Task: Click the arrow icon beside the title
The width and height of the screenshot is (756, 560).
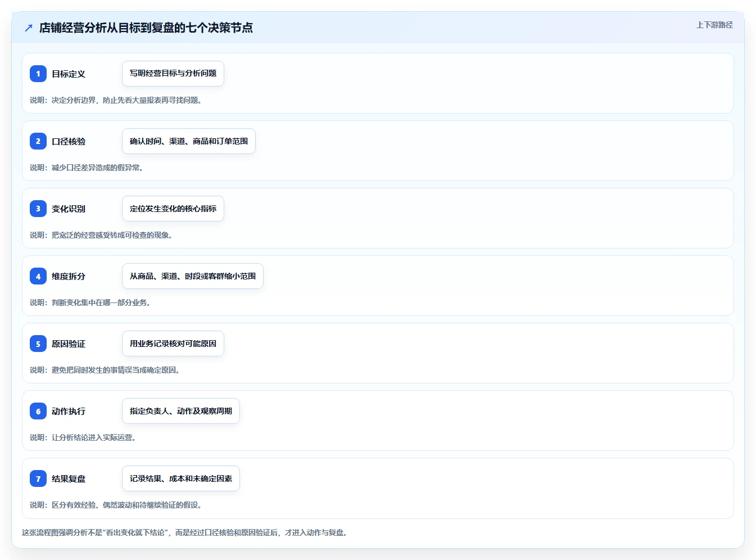Action: click(x=29, y=28)
